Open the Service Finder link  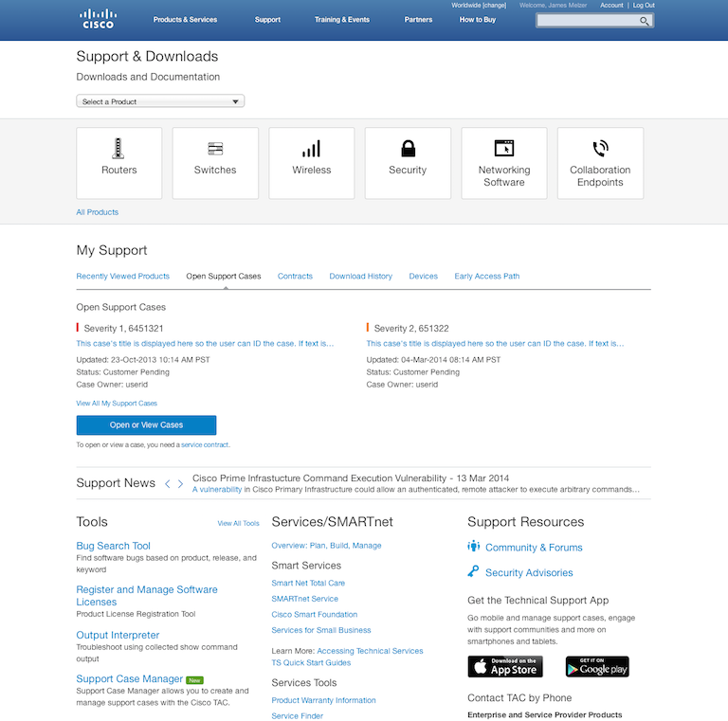coord(297,716)
